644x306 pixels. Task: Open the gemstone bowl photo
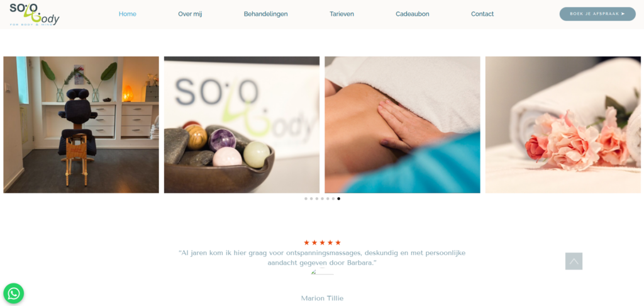(241, 125)
